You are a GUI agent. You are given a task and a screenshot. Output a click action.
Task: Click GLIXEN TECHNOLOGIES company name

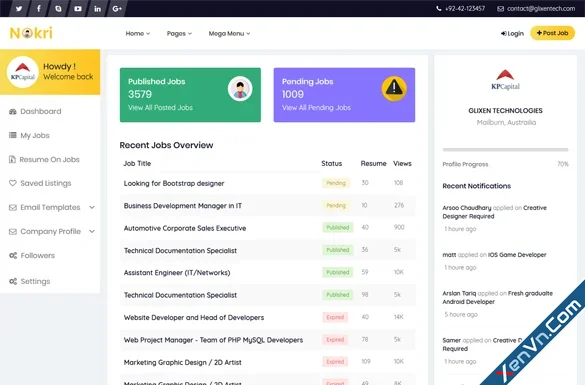505,111
